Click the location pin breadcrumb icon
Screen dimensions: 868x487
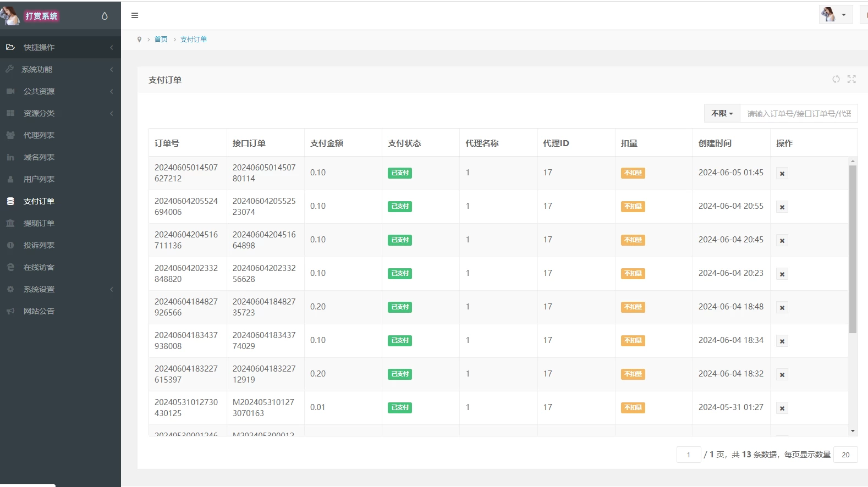tap(139, 40)
